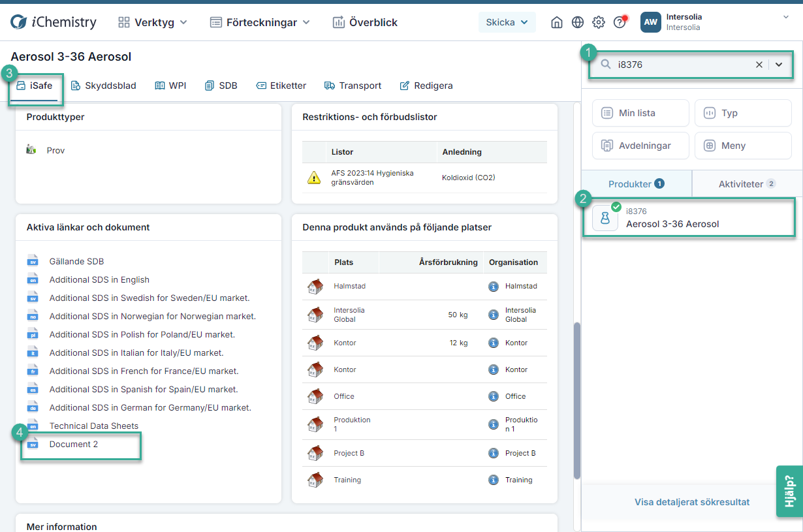
Task: Click the main content vertical scrollbar
Action: pos(576,401)
